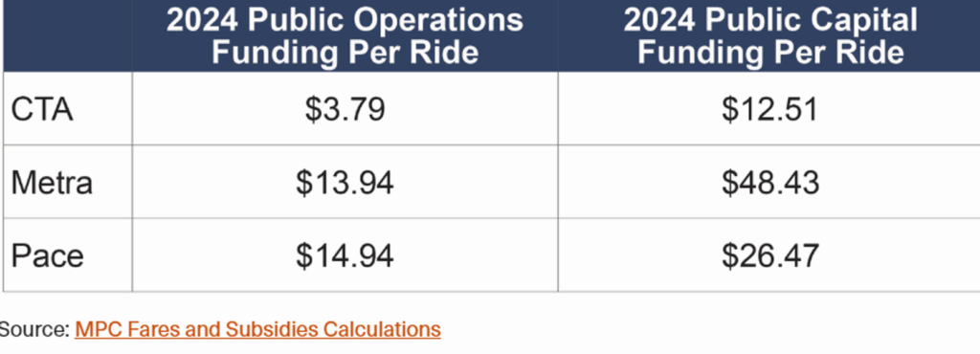Open MPC Fares and Subsidies Calculations link
Image resolution: width=980 pixels, height=354 pixels.
tap(257, 329)
